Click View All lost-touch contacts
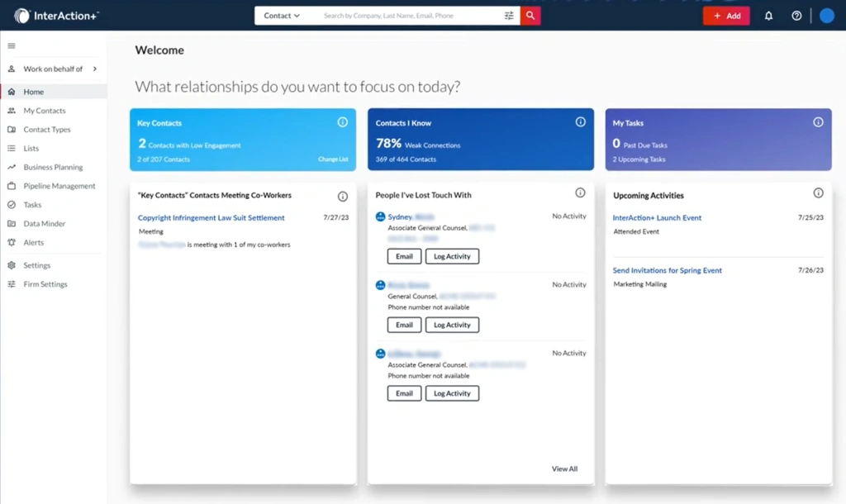 [x=564, y=469]
